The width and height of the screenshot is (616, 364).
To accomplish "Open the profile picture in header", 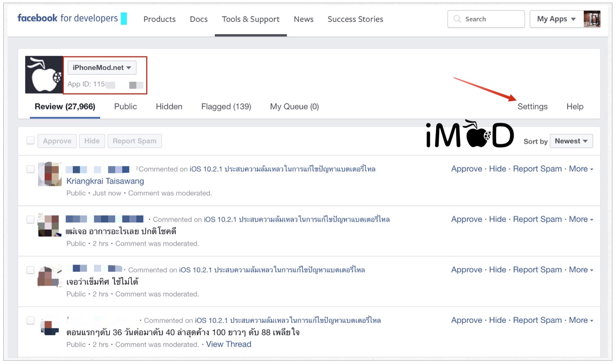I will (592, 19).
